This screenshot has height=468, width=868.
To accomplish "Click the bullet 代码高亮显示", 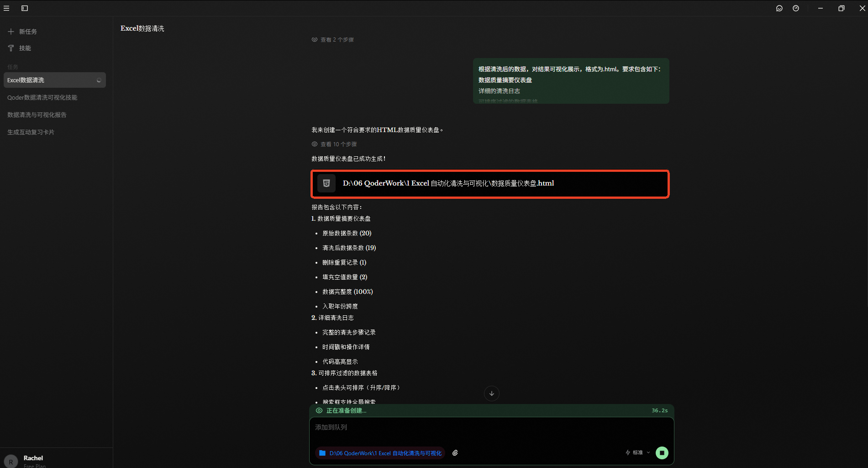I will [x=340, y=362].
